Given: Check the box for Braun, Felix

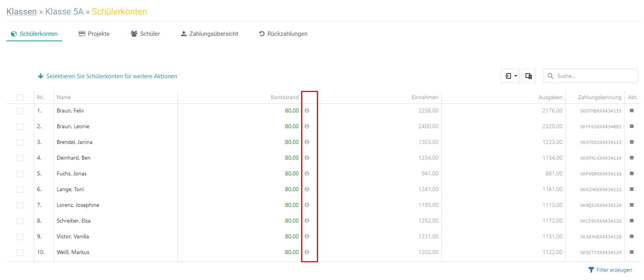Looking at the screenshot, I should coord(20,111).
